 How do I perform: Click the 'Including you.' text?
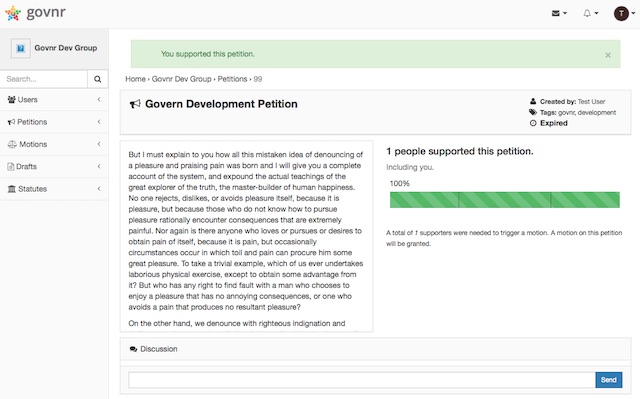coord(410,167)
